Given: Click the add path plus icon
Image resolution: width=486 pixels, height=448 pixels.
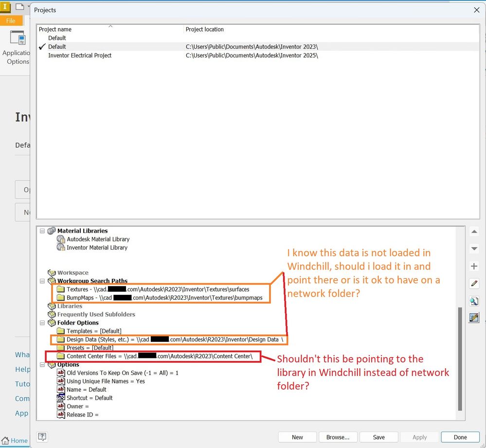Looking at the screenshot, I should coord(474,266).
